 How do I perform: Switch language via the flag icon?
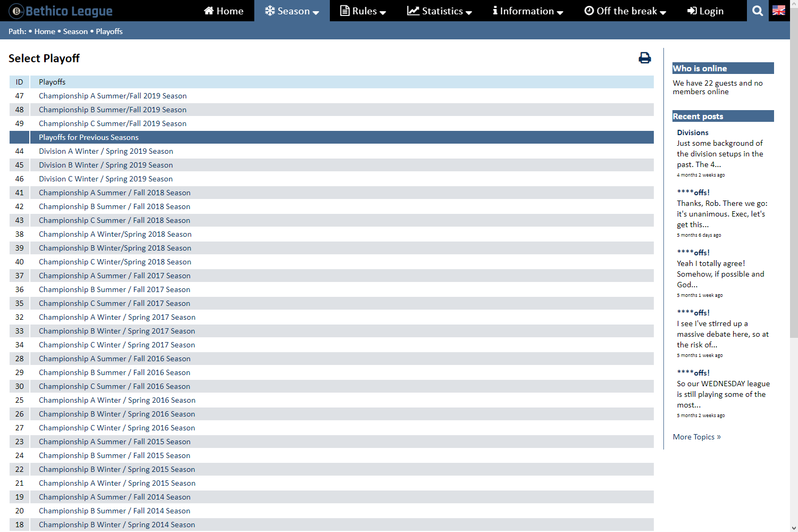coord(779,11)
